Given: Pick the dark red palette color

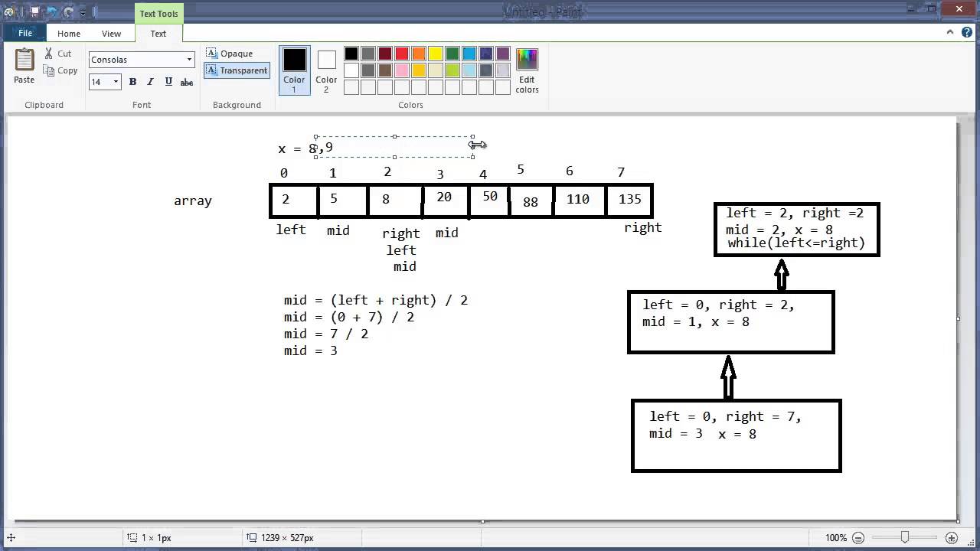Looking at the screenshot, I should (x=385, y=54).
